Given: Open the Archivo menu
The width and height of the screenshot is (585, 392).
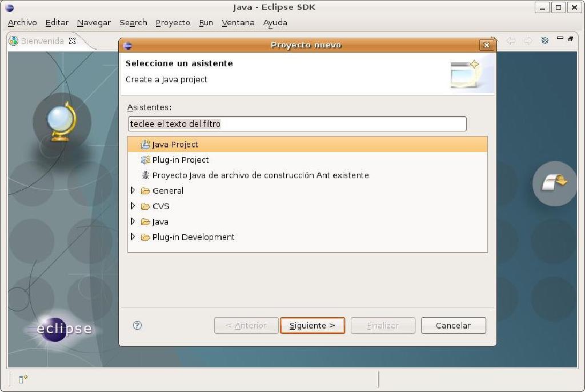Looking at the screenshot, I should tap(22, 22).
